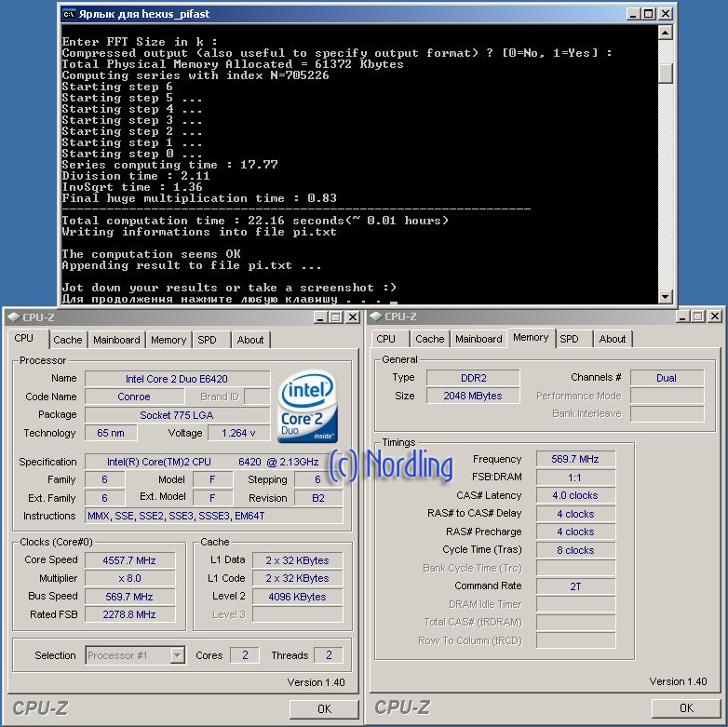Click the console scrollbar up arrow
728x727 pixels.
(x=666, y=33)
